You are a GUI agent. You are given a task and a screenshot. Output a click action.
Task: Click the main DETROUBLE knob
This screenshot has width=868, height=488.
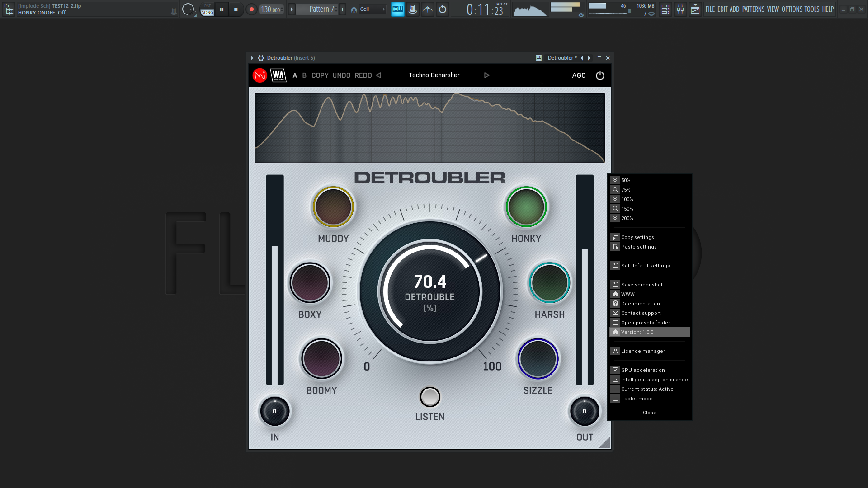(x=430, y=291)
